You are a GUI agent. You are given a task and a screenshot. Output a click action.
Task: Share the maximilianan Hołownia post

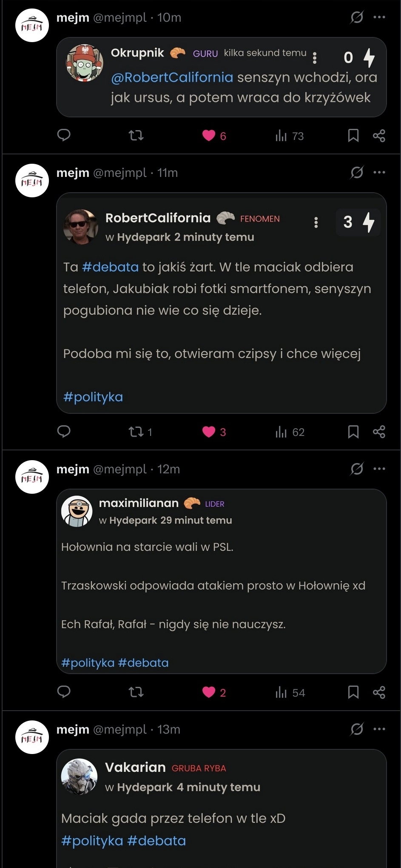(379, 692)
